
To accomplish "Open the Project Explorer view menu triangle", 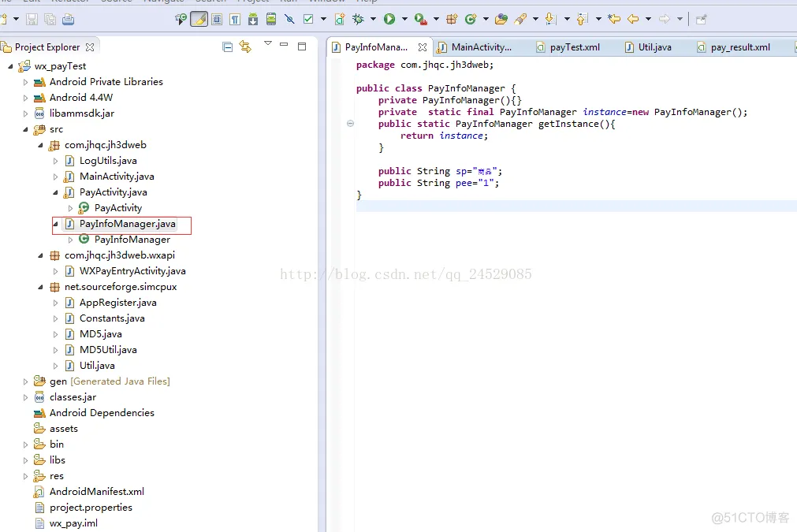I will pos(268,43).
